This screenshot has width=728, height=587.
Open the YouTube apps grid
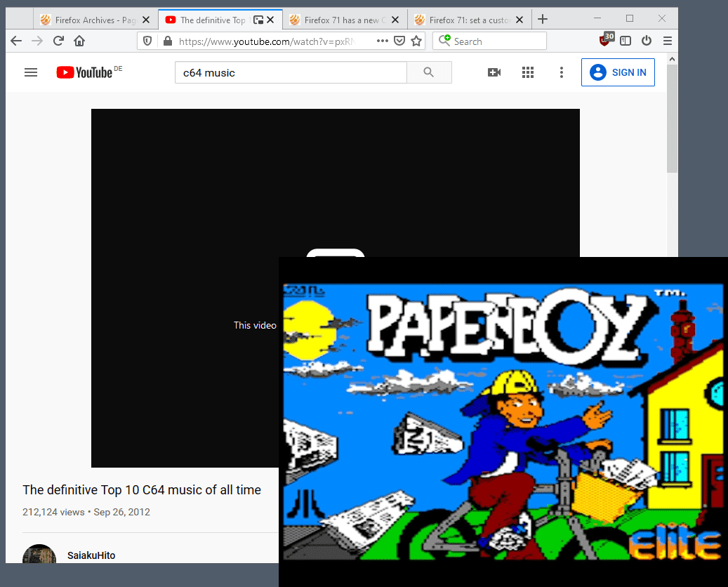tap(528, 72)
